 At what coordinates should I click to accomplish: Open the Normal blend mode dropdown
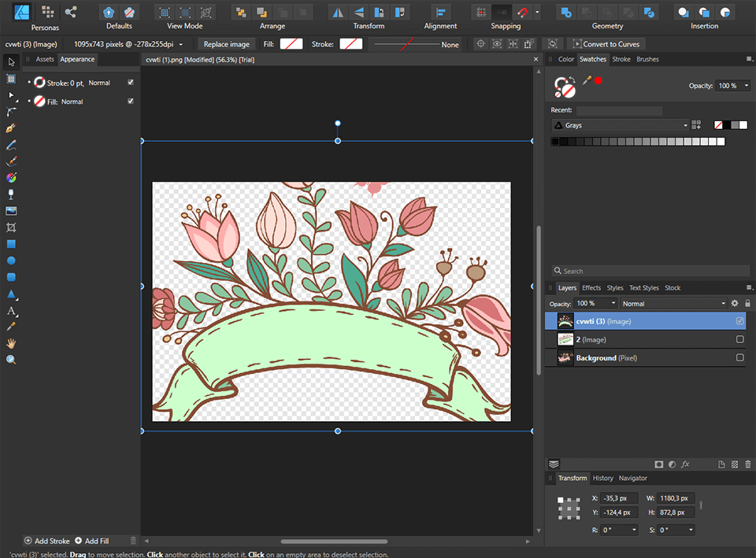click(673, 303)
